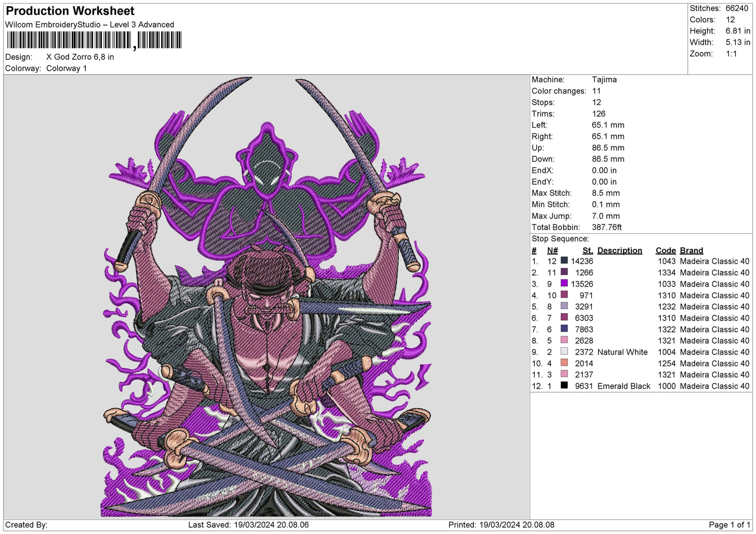Click thread code 1033
Screen dimensions: 756x534
(x=667, y=284)
